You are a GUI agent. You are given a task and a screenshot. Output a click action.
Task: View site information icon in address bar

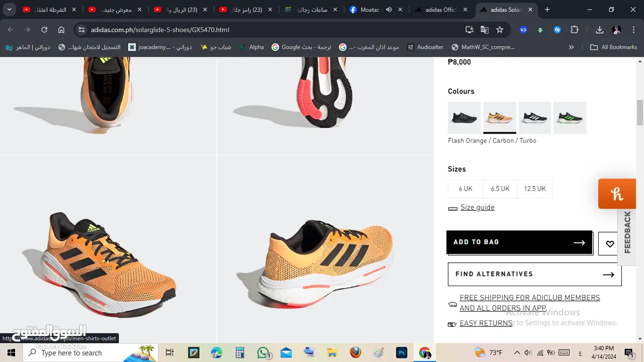click(82, 30)
